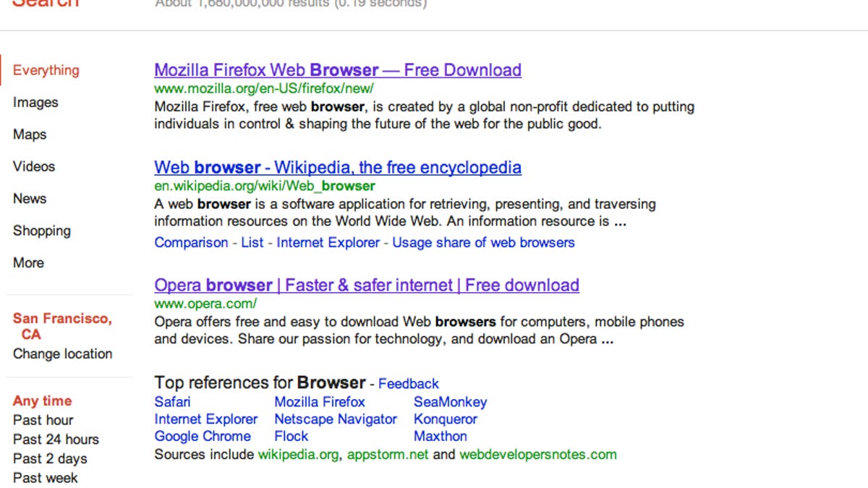Viewport: 868px width, 488px height.
Task: Switch to News search results
Action: point(30,199)
